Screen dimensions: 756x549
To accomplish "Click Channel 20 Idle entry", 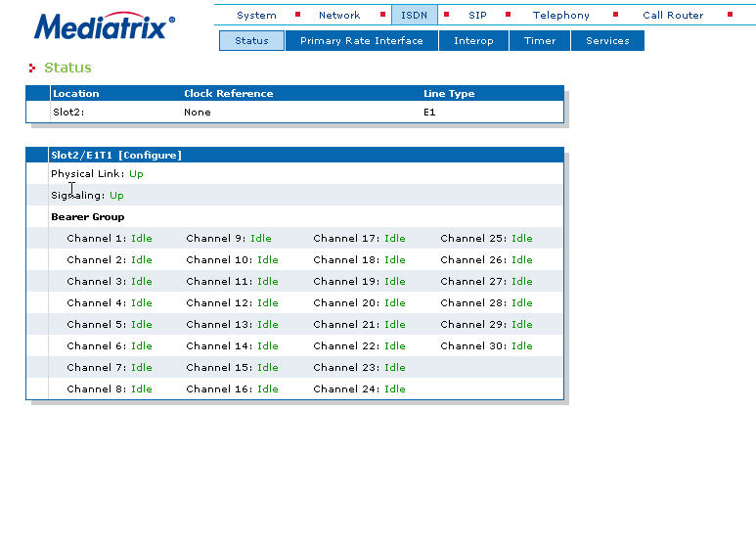I will coord(359,303).
